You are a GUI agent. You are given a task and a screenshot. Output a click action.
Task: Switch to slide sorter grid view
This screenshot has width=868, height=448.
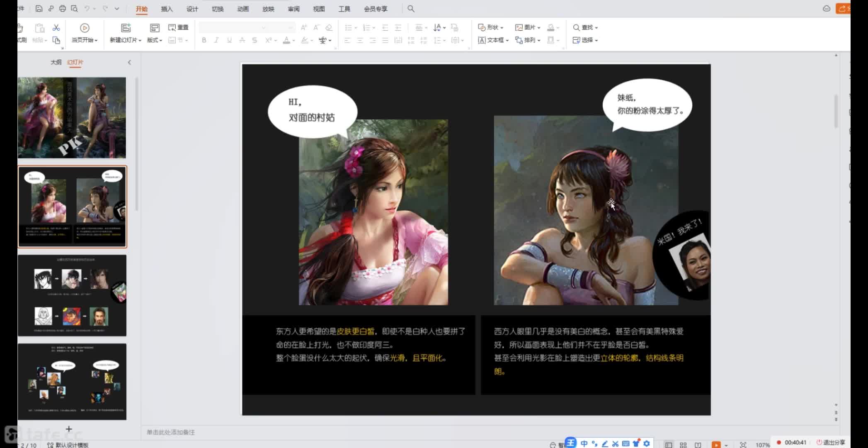pyautogui.click(x=683, y=445)
